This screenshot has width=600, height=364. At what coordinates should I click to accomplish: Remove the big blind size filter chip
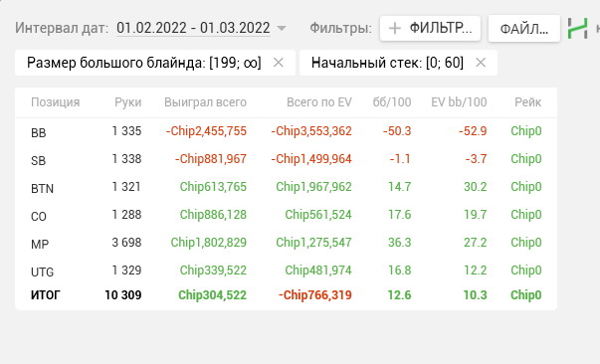[x=279, y=63]
